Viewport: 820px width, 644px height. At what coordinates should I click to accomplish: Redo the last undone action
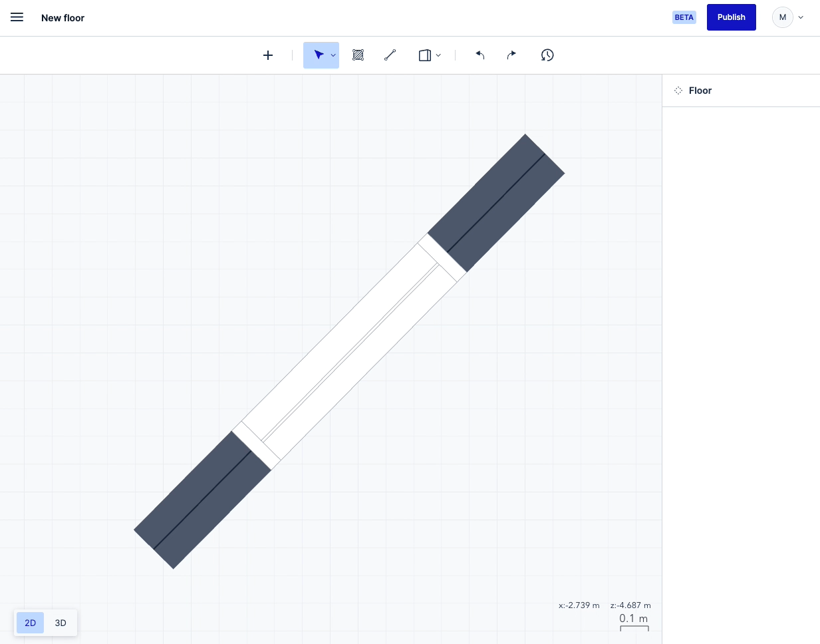click(511, 55)
